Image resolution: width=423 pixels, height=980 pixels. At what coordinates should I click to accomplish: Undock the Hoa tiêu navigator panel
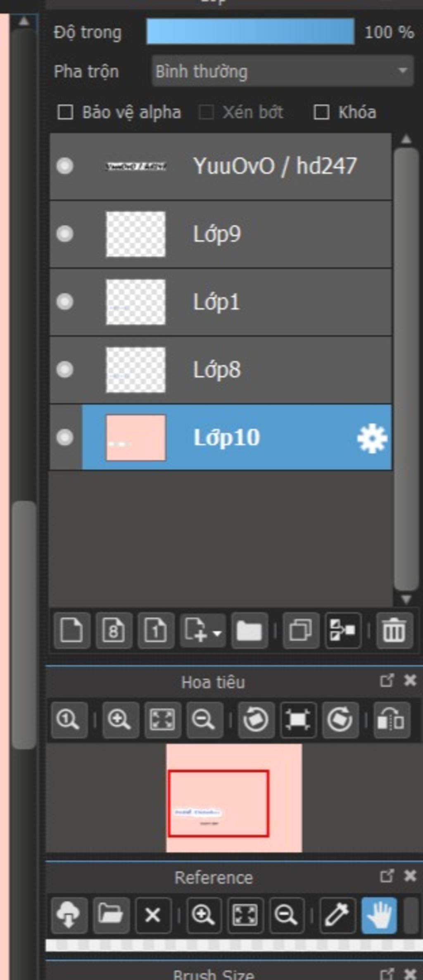click(387, 681)
